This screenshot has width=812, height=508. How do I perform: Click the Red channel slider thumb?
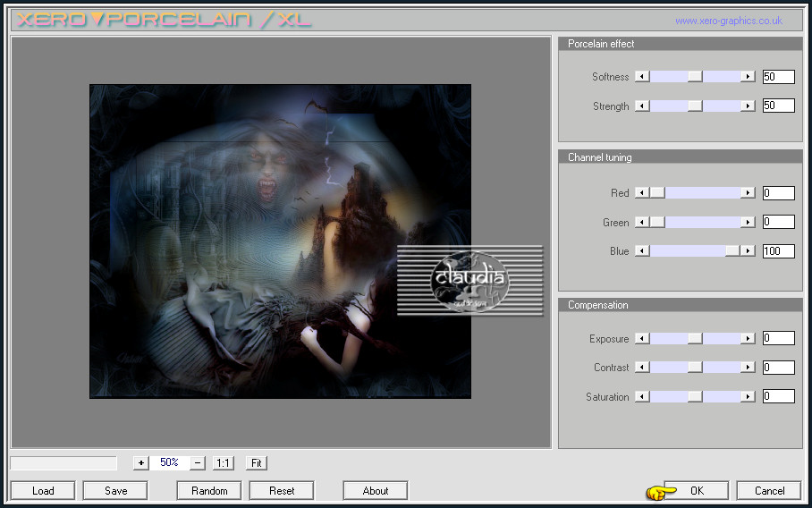[657, 192]
